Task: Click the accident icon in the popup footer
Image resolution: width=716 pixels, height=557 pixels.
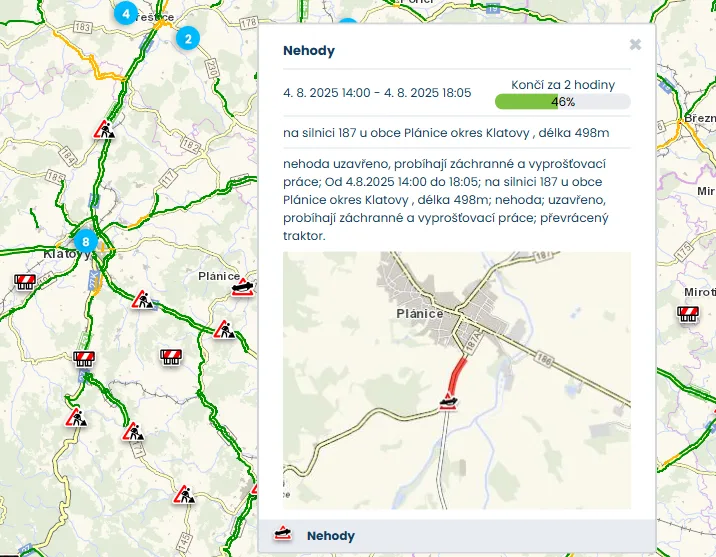Action: coord(283,533)
